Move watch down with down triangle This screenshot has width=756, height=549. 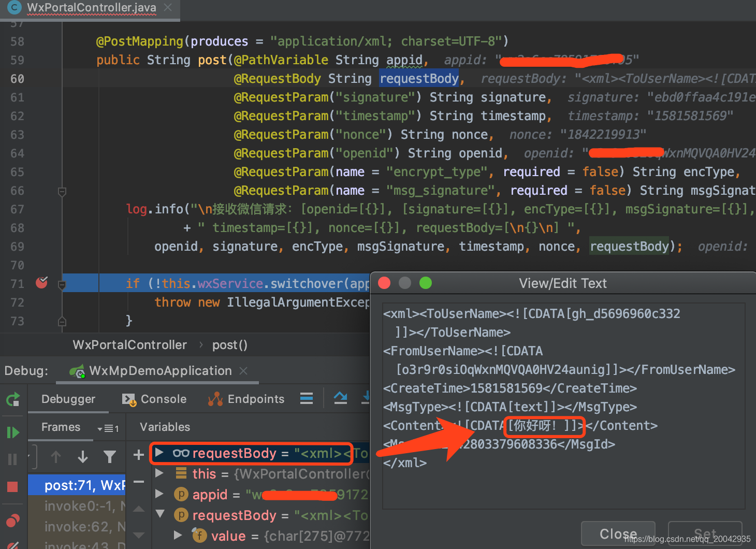(138, 534)
